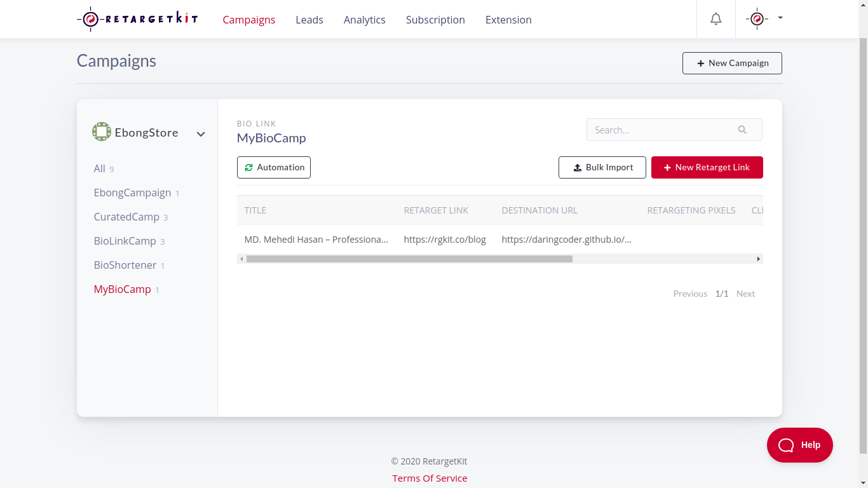Select MyBioCamp in the sidebar
Viewport: 868px width, 488px height.
pos(126,289)
